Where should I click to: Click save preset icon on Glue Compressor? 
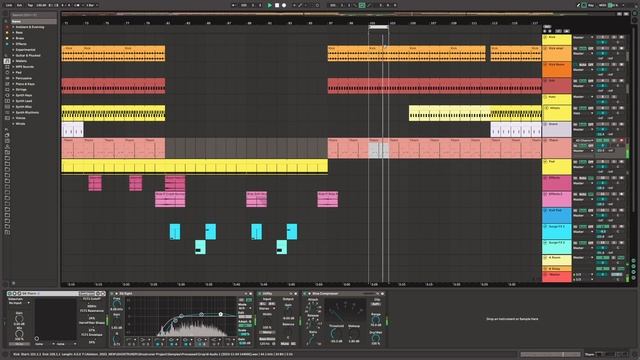click(x=382, y=293)
